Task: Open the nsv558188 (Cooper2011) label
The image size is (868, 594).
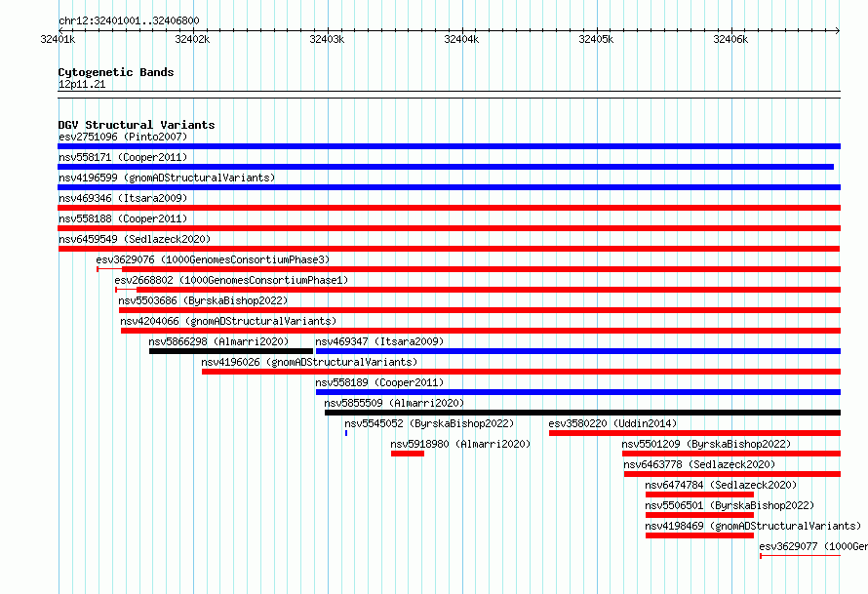Action: coord(123,218)
